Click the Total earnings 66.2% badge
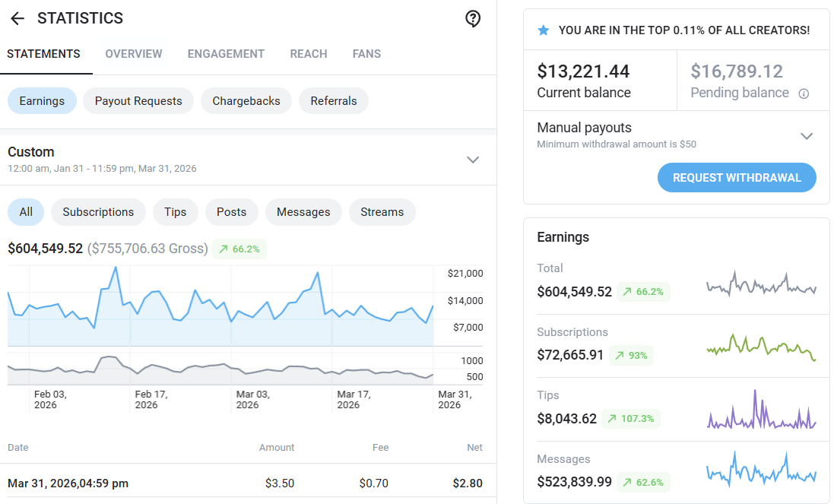This screenshot has height=504, width=834. pyautogui.click(x=643, y=291)
